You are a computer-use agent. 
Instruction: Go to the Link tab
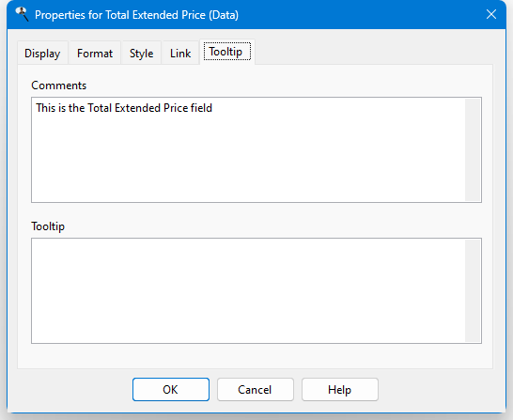click(x=180, y=53)
